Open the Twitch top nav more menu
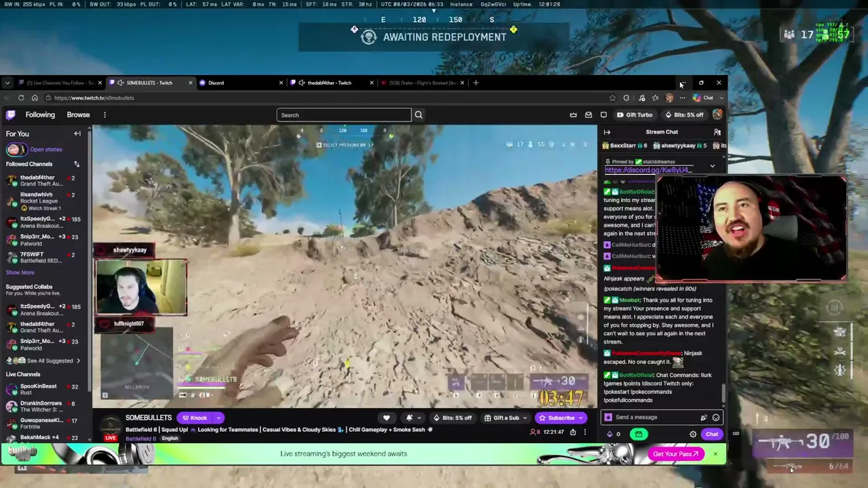The image size is (868, 488). pyautogui.click(x=104, y=115)
